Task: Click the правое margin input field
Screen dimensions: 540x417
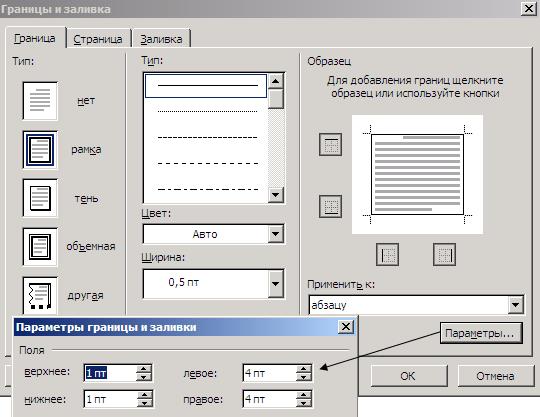Action: [x=269, y=399]
